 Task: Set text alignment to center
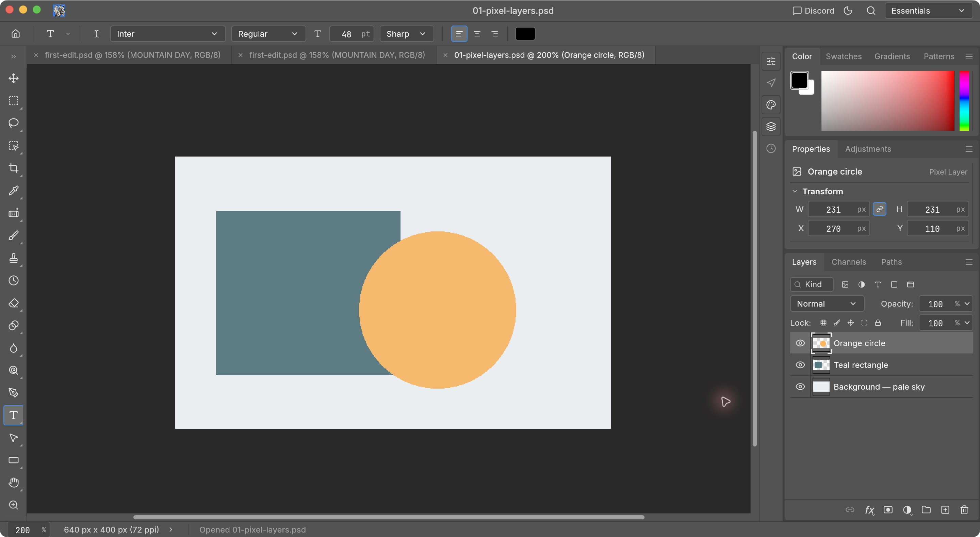click(x=477, y=34)
